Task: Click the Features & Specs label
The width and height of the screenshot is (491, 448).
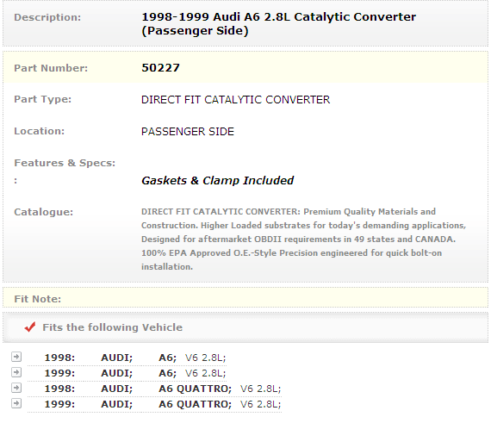Action: (65, 163)
